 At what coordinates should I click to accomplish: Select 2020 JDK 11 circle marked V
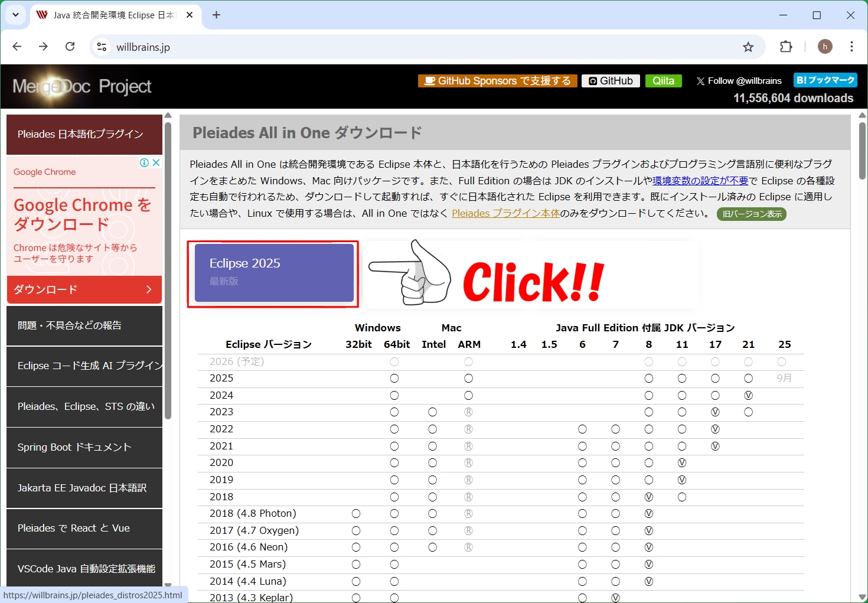pyautogui.click(x=682, y=463)
